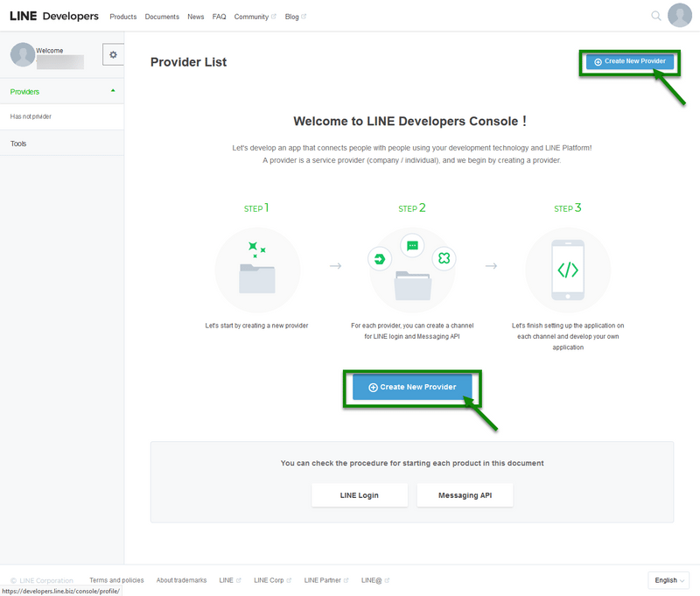
Task: Open About trademarks footer link
Action: point(181,580)
